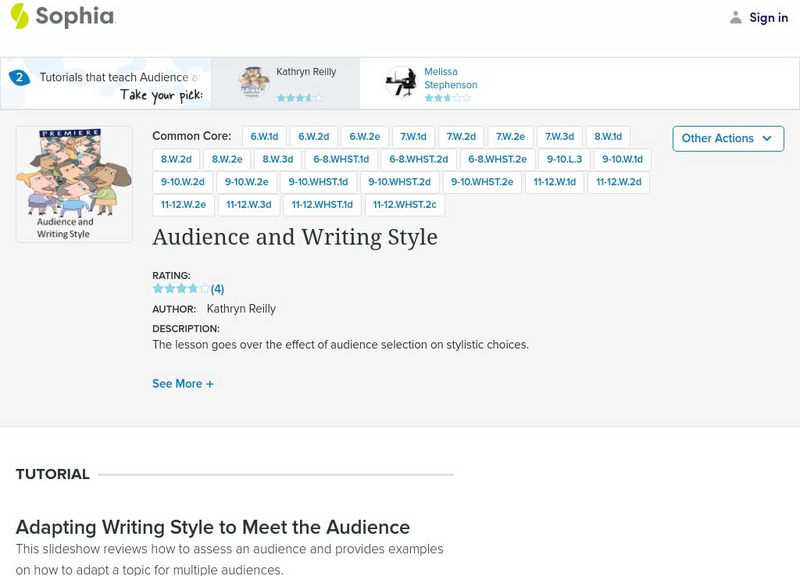Click Melissa Stephenson's avatar picture

[x=401, y=82]
